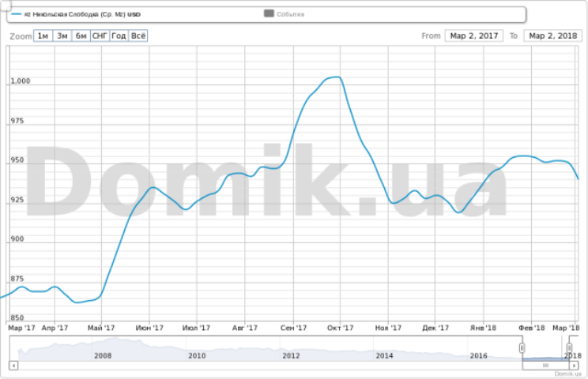This screenshot has width=588, height=379.
Task: Select the 6м zoom range button
Action: click(81, 36)
